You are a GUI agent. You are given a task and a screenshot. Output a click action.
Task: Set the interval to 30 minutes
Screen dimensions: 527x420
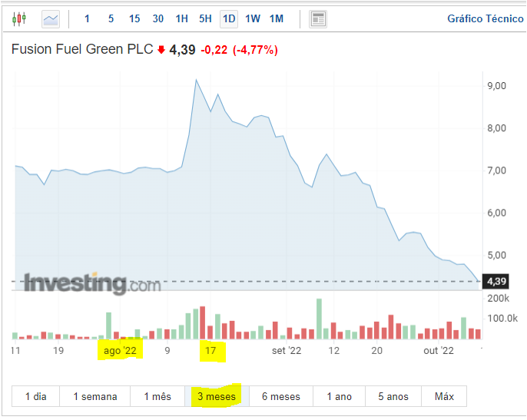[158, 19]
